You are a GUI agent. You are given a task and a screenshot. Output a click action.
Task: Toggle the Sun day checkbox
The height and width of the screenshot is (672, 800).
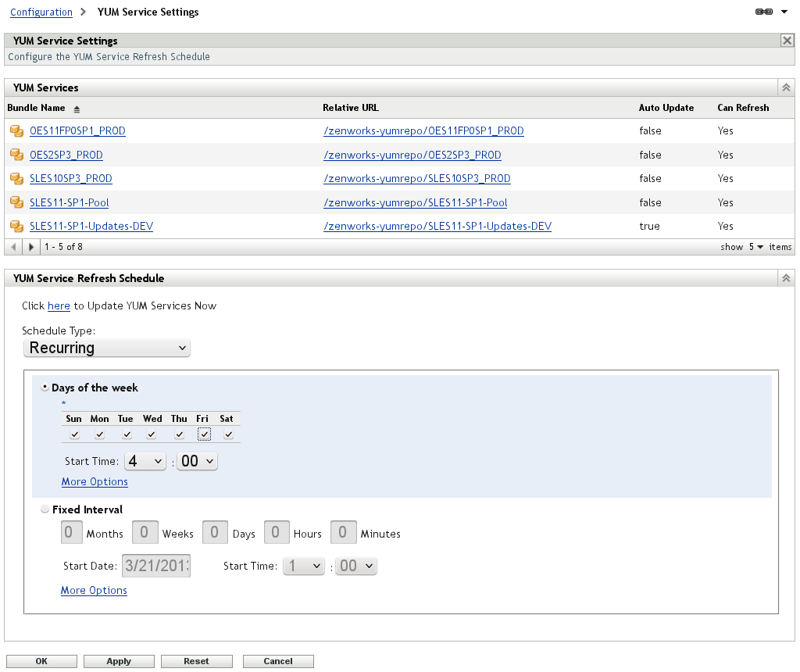(74, 434)
